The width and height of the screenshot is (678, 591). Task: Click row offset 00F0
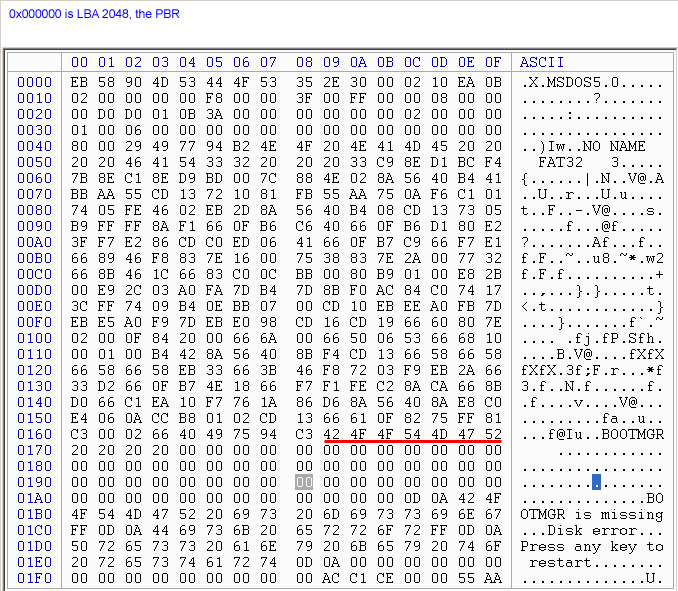34,322
